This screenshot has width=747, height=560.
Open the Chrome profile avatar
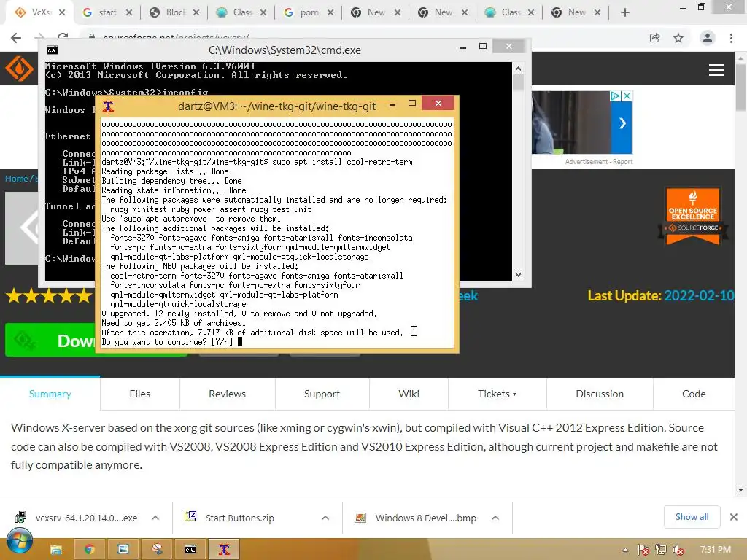(708, 38)
